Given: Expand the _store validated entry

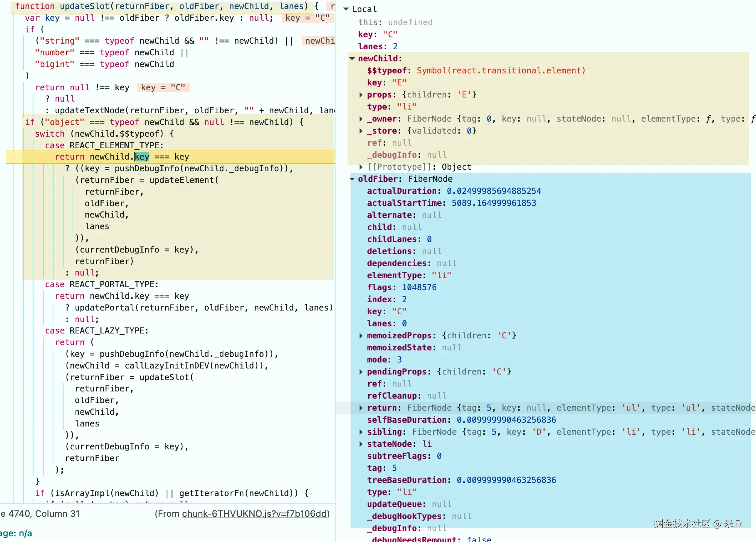Looking at the screenshot, I should tap(361, 131).
